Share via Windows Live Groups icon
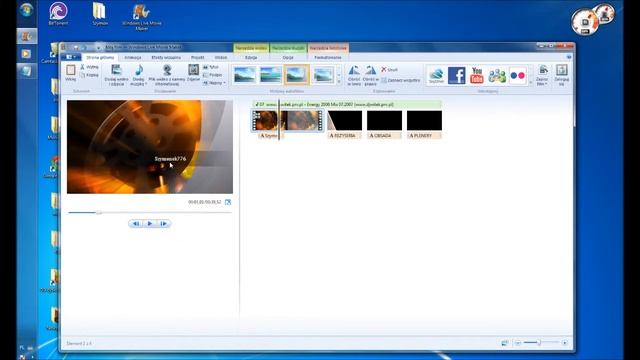The width and height of the screenshot is (640, 360). [x=497, y=76]
